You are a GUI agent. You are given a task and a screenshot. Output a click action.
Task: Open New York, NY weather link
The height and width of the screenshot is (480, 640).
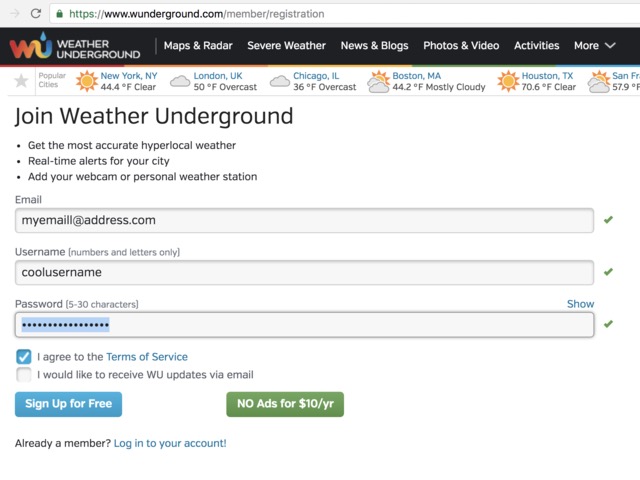click(129, 76)
